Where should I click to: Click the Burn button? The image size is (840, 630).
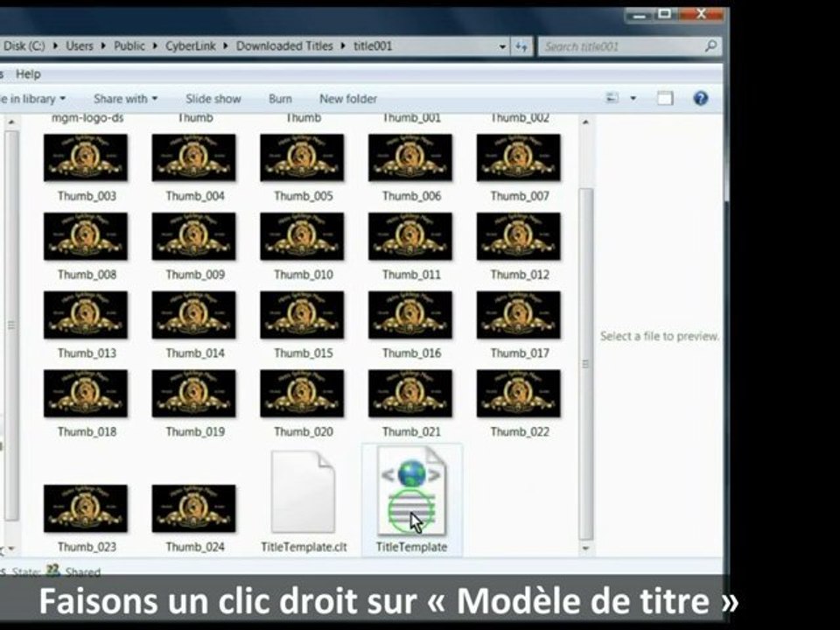click(280, 99)
